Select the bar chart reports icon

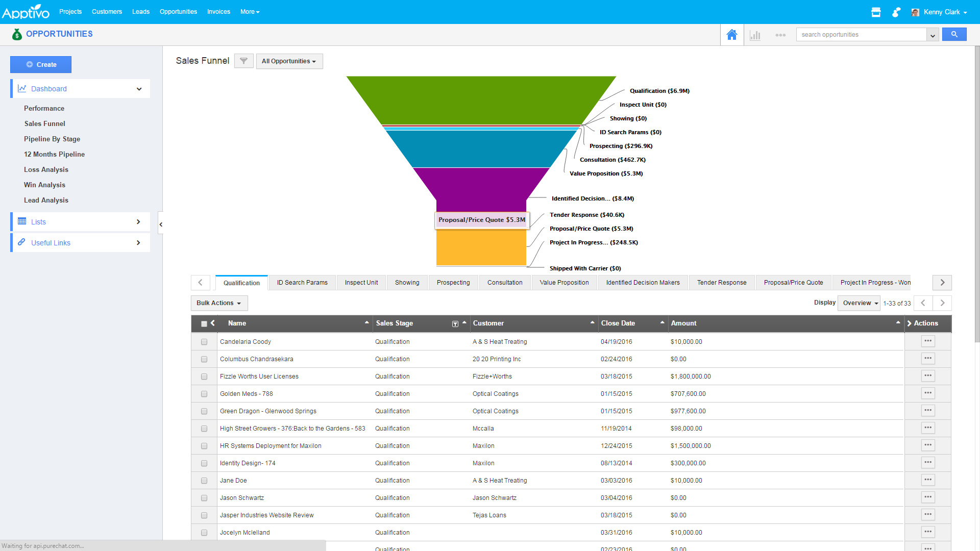[x=755, y=35]
